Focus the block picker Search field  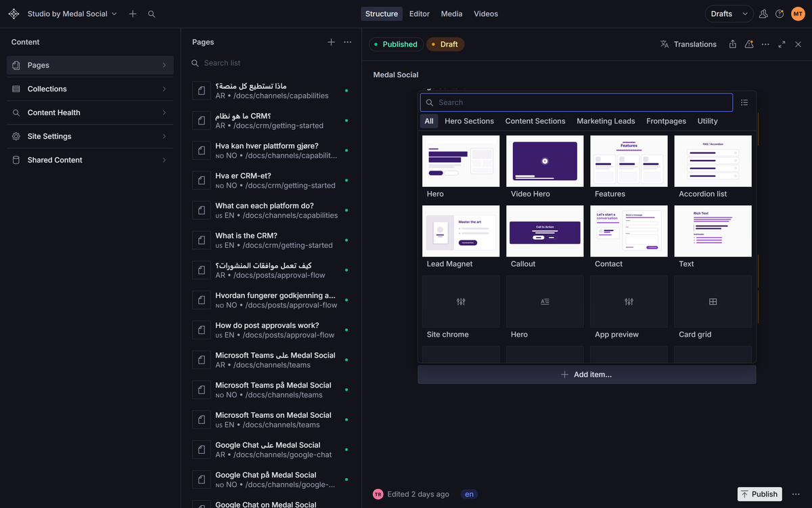[577, 102]
